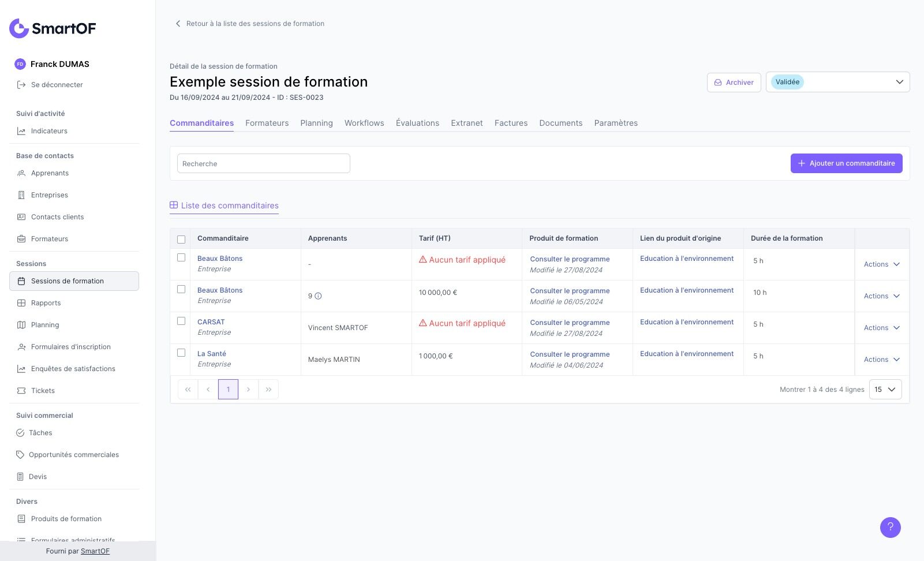Screen dimensions: 924x561
Task: Open the purple help question mark button
Action: point(890,527)
